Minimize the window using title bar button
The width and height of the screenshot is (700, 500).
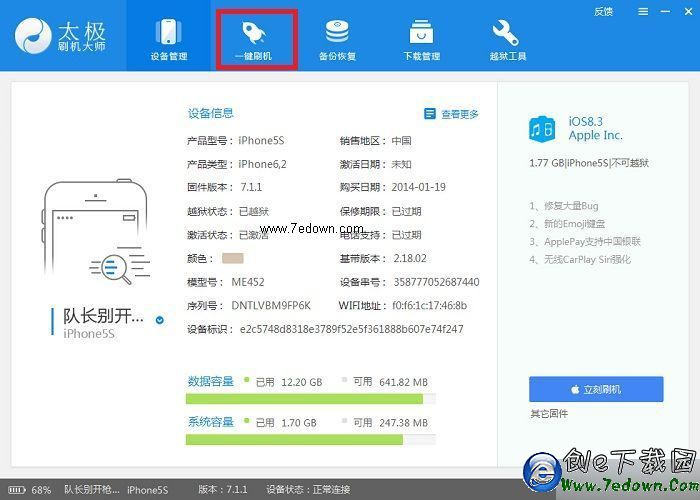[666, 12]
